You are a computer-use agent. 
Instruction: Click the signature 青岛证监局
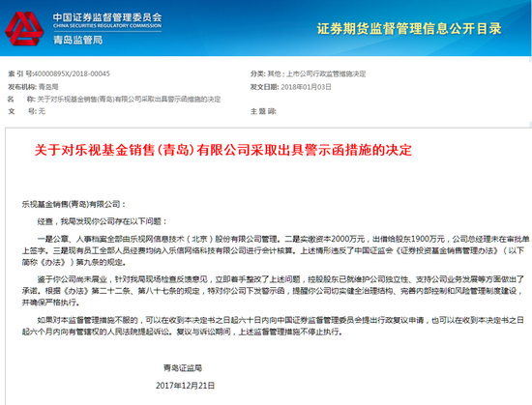tap(183, 367)
